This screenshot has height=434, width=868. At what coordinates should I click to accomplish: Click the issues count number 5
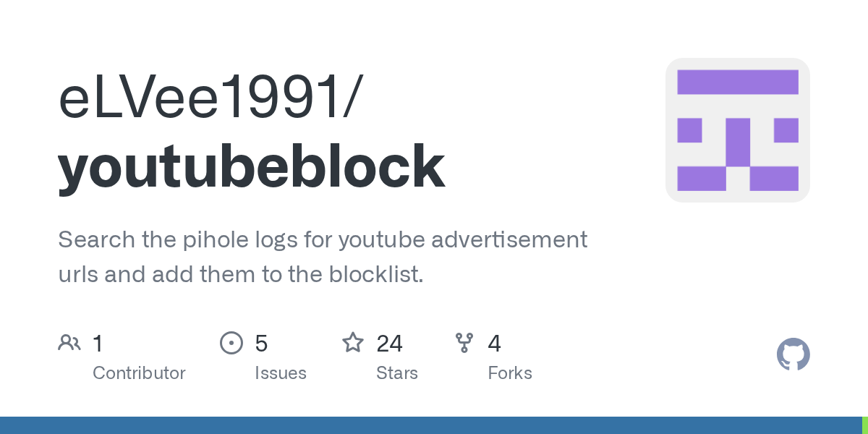pyautogui.click(x=261, y=343)
